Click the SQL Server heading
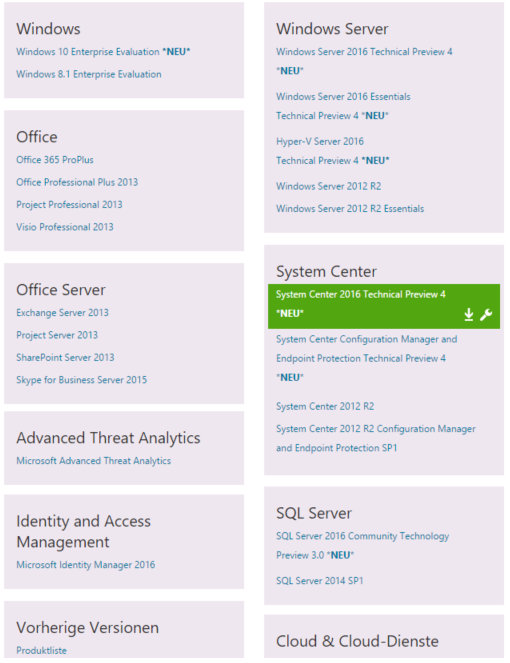This screenshot has width=510, height=663. 314,513
